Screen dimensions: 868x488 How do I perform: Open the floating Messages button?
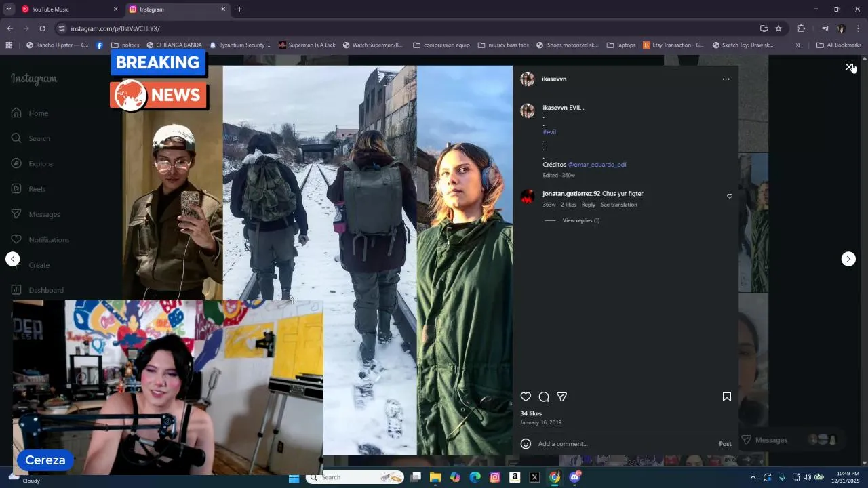[x=791, y=440]
